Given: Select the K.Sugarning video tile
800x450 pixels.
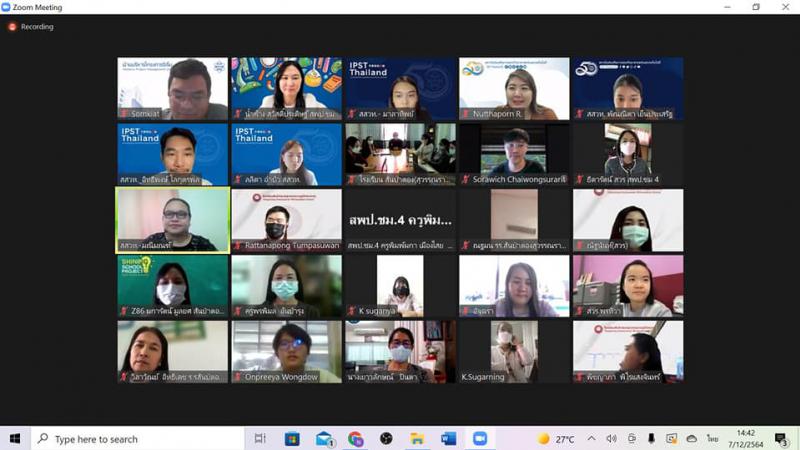Looking at the screenshot, I should point(514,352).
